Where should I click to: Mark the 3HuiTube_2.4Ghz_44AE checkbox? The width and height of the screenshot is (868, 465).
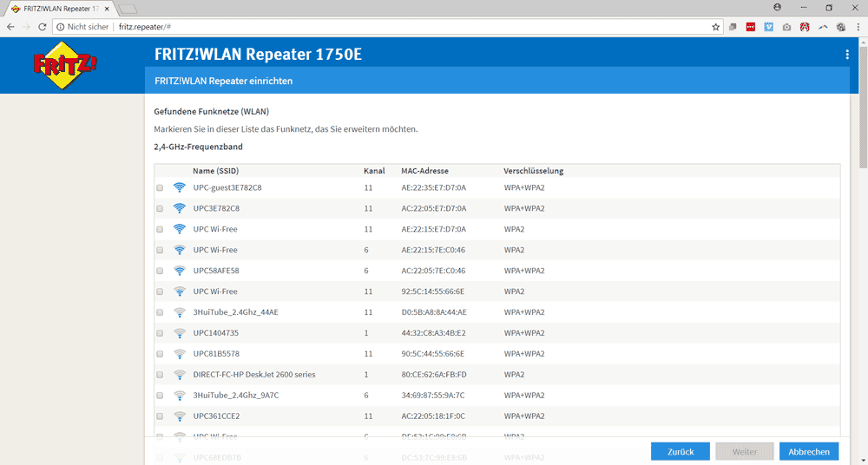click(x=160, y=313)
